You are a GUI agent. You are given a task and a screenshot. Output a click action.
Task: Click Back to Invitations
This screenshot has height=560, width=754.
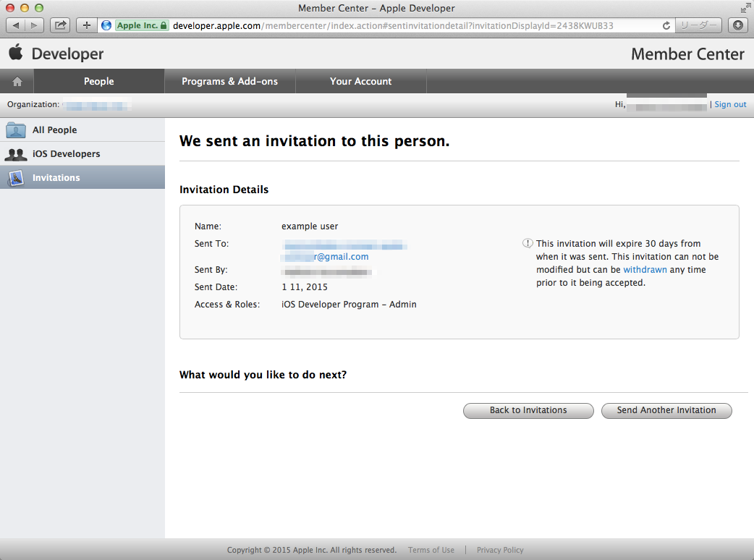[528, 410]
